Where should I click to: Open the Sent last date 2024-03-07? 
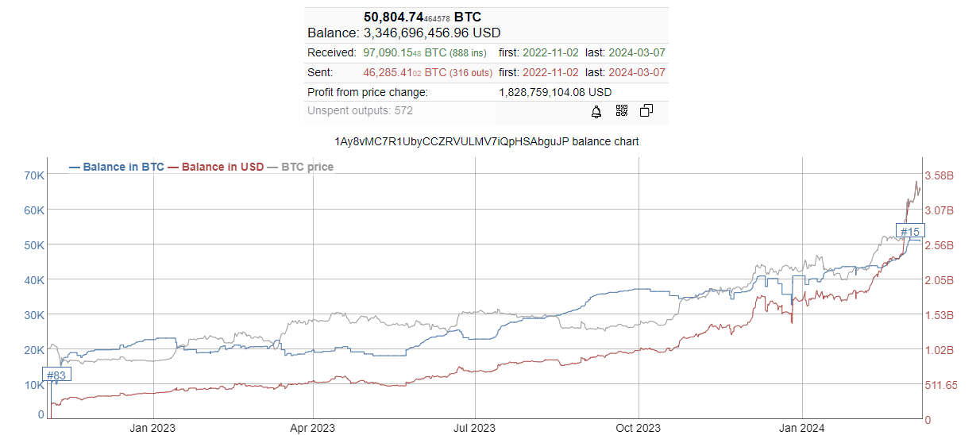coord(636,73)
